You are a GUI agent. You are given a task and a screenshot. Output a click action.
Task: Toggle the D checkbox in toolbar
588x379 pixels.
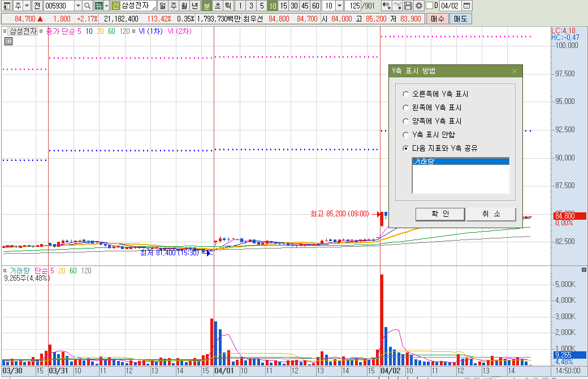(x=430, y=5)
